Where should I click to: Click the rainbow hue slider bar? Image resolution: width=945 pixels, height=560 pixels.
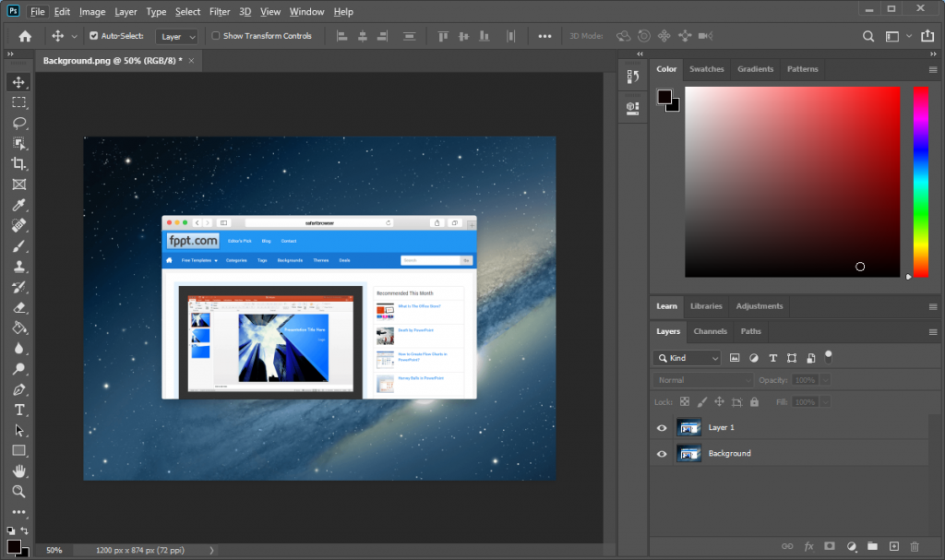pos(920,180)
